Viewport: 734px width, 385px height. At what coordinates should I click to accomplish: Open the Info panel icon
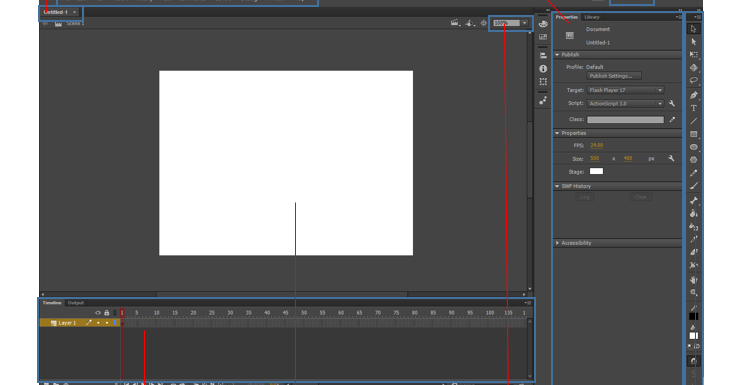point(543,68)
